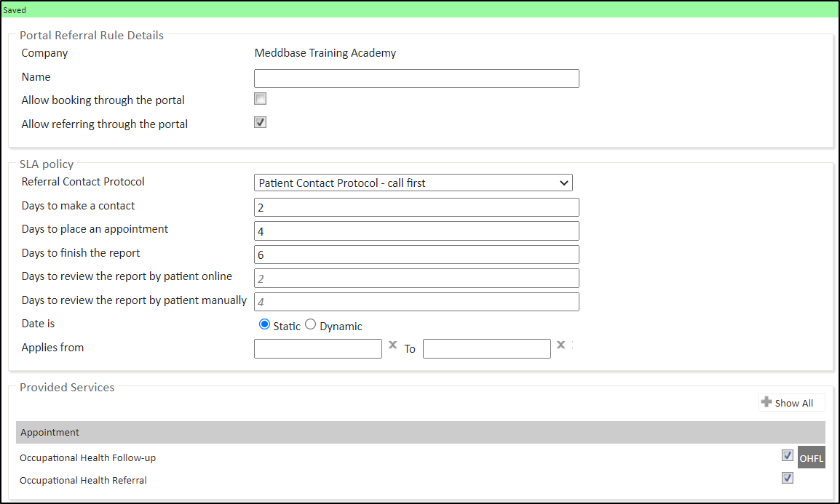Select the Static date option
Image resolution: width=840 pixels, height=504 pixels.
point(265,324)
